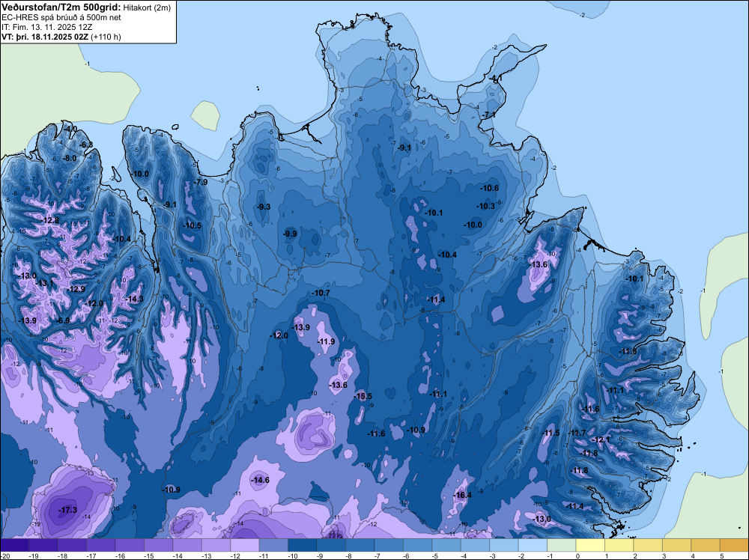Click the -15.5 temperature label
Screen dimensions: 749x560
point(363,396)
